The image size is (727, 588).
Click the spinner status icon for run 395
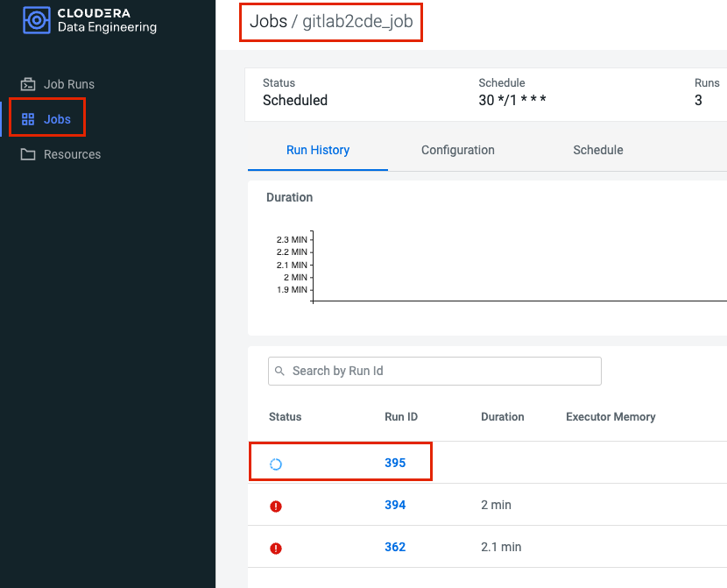(276, 464)
